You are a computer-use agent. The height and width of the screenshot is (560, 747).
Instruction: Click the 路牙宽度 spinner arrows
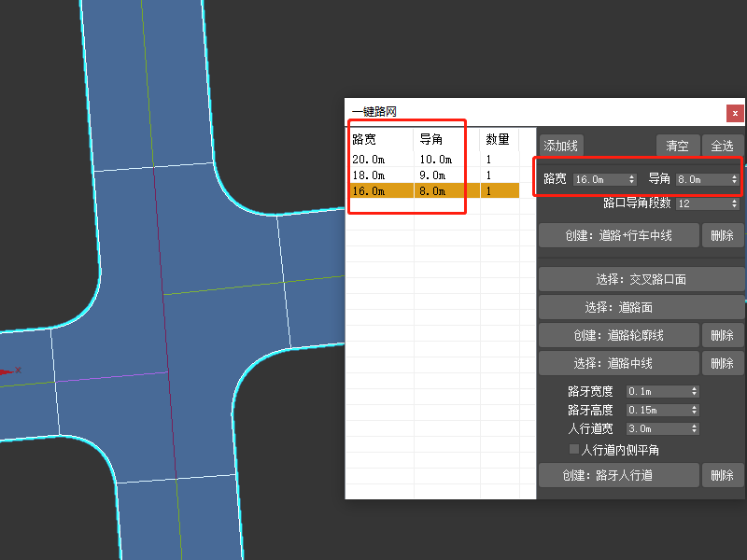(695, 391)
